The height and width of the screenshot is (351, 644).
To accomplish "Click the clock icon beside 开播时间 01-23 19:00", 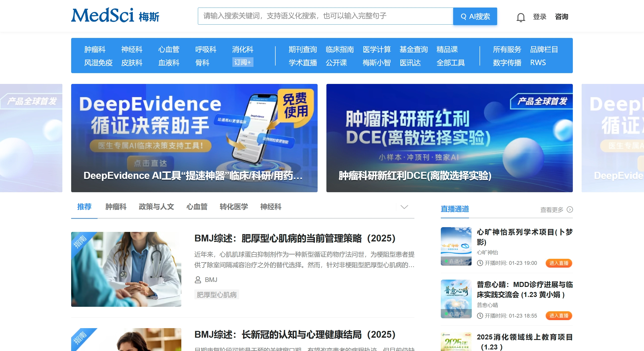I will point(480,263).
